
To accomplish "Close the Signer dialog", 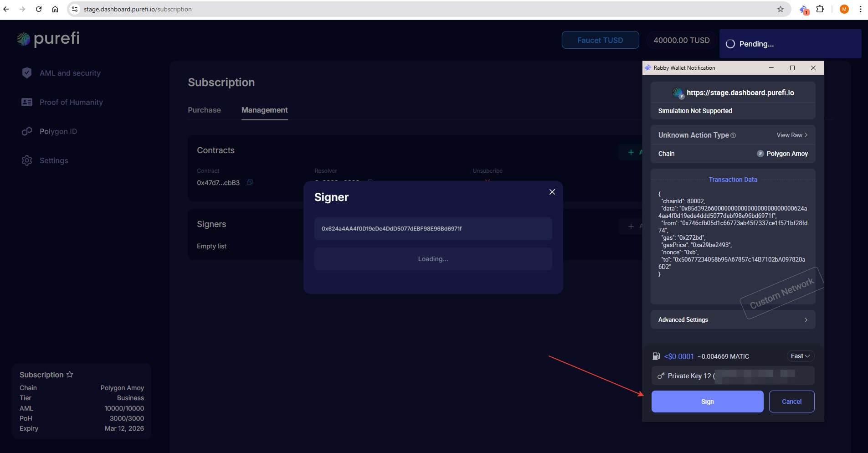I will point(552,192).
